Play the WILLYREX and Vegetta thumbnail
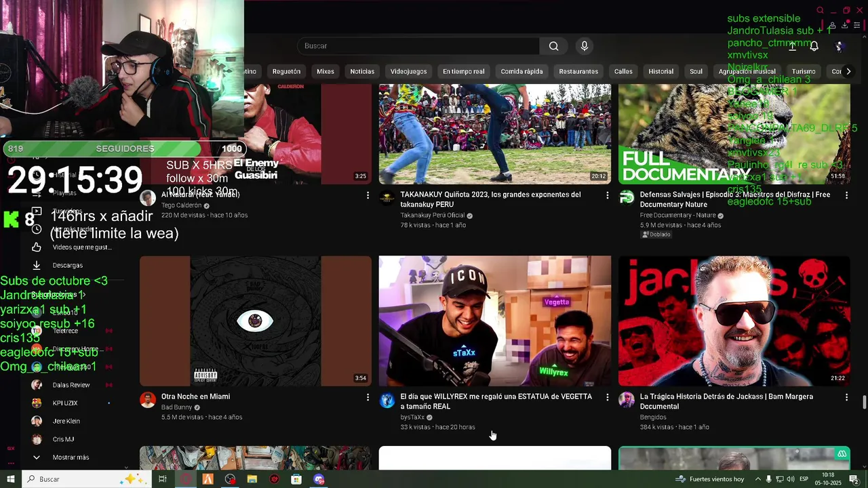Image resolution: width=868 pixels, height=488 pixels. point(495,321)
